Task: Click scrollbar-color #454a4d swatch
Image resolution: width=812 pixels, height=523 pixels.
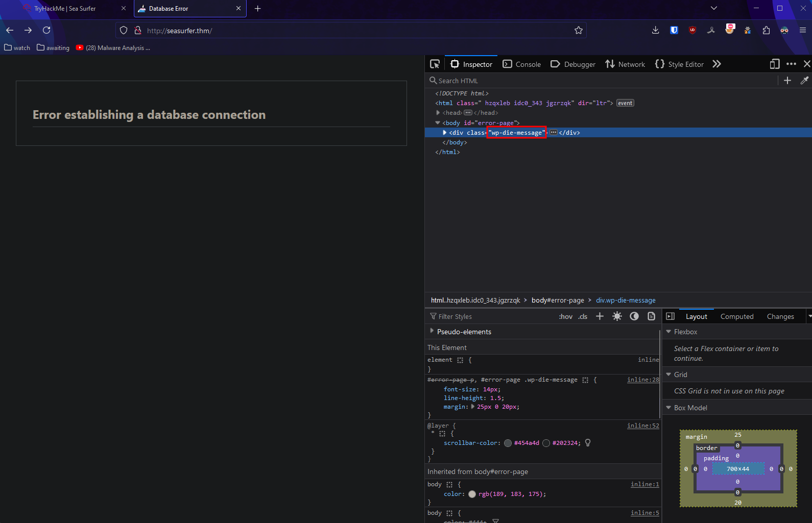Action: [x=508, y=443]
